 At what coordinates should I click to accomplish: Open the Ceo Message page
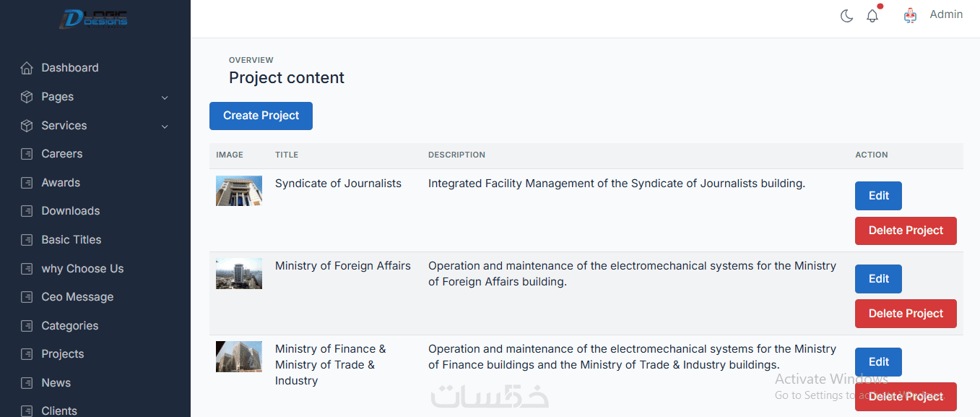coord(77,297)
